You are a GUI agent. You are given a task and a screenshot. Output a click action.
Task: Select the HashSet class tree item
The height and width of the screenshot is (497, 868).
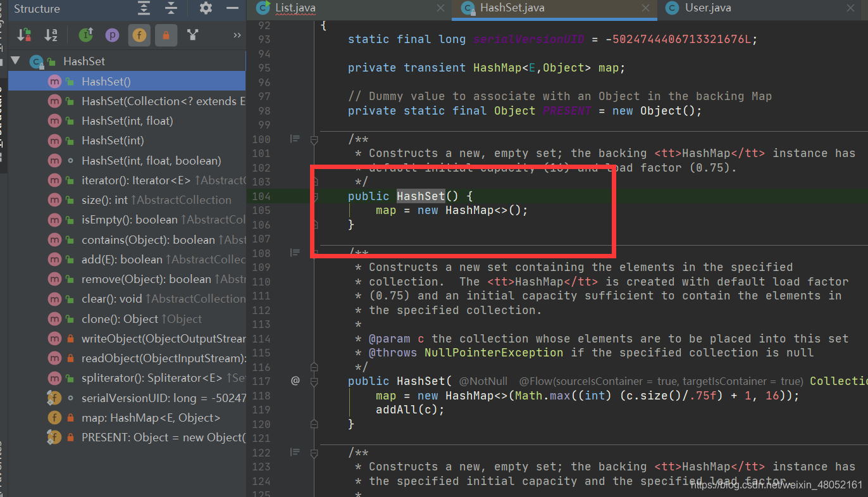point(84,61)
